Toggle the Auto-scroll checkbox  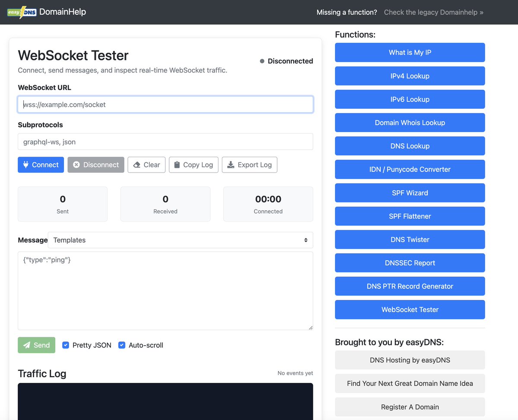[x=122, y=345]
